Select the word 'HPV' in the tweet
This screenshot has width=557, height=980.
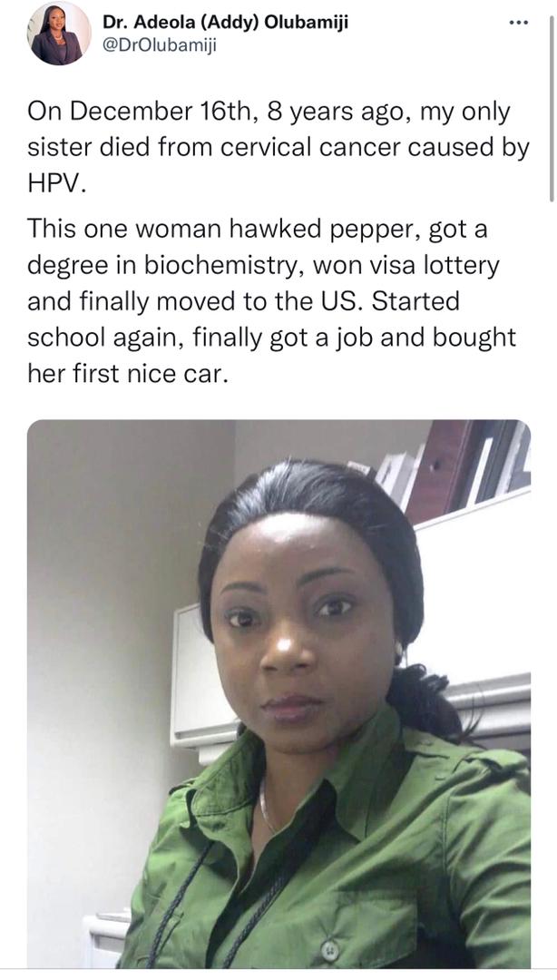coord(52,184)
